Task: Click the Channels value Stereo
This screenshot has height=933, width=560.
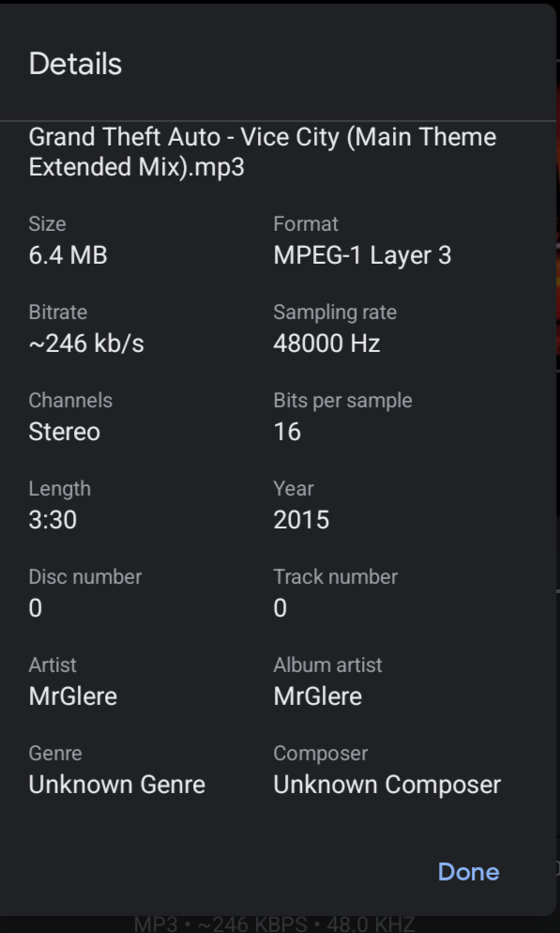Action: [62, 431]
